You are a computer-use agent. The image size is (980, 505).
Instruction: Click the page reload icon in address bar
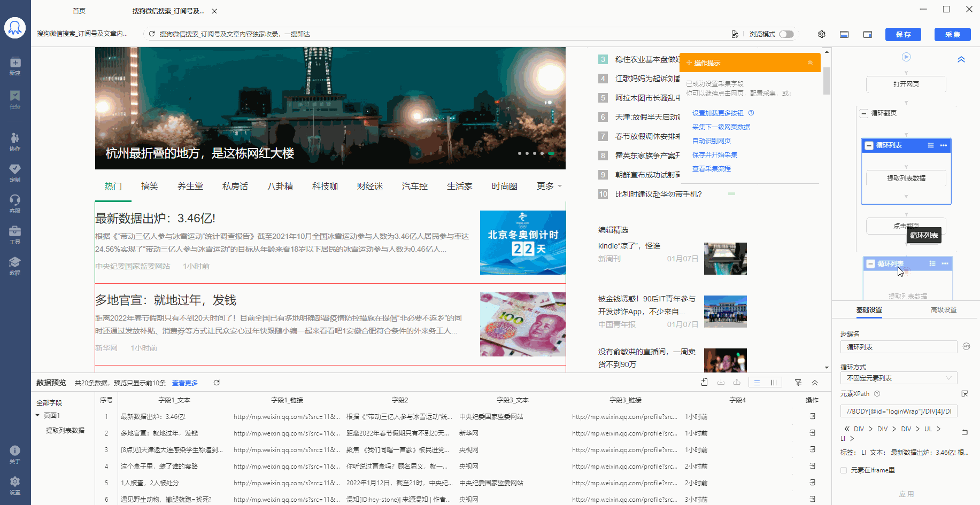click(152, 34)
